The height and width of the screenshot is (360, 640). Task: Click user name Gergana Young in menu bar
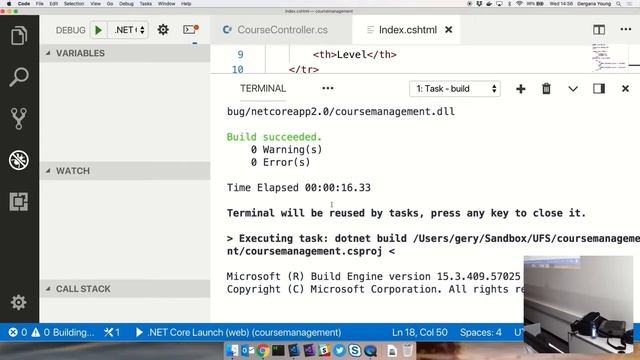pos(594,4)
